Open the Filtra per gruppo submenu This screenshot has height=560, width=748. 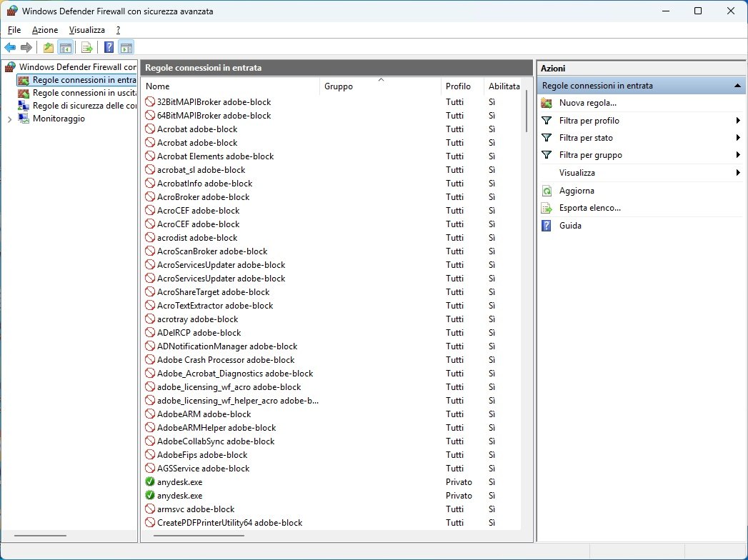pos(737,155)
